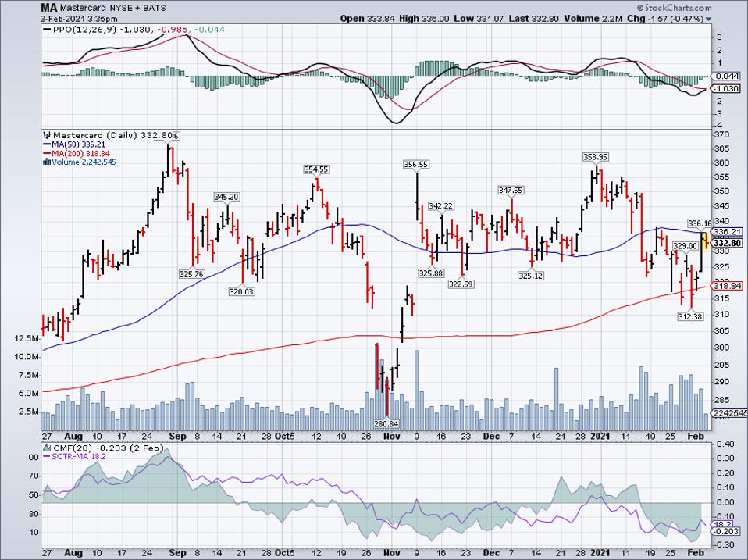Image resolution: width=748 pixels, height=560 pixels.
Task: Click the 325.88 low label
Action: coord(431,274)
